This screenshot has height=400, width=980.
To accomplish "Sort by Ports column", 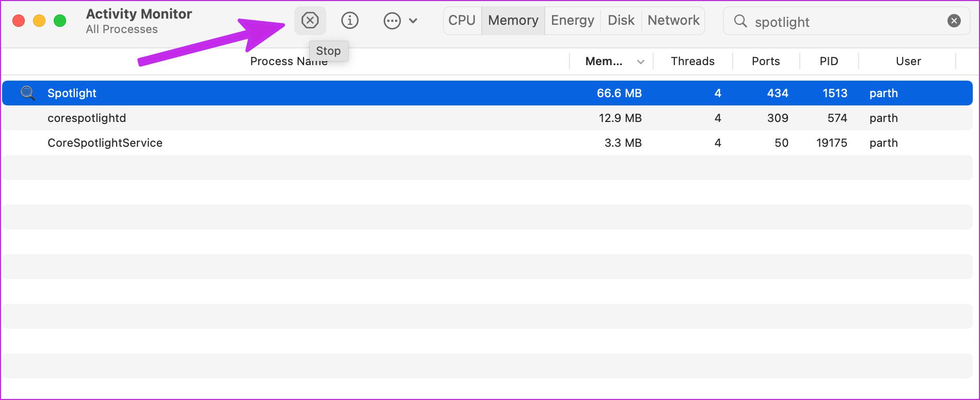I will [766, 61].
